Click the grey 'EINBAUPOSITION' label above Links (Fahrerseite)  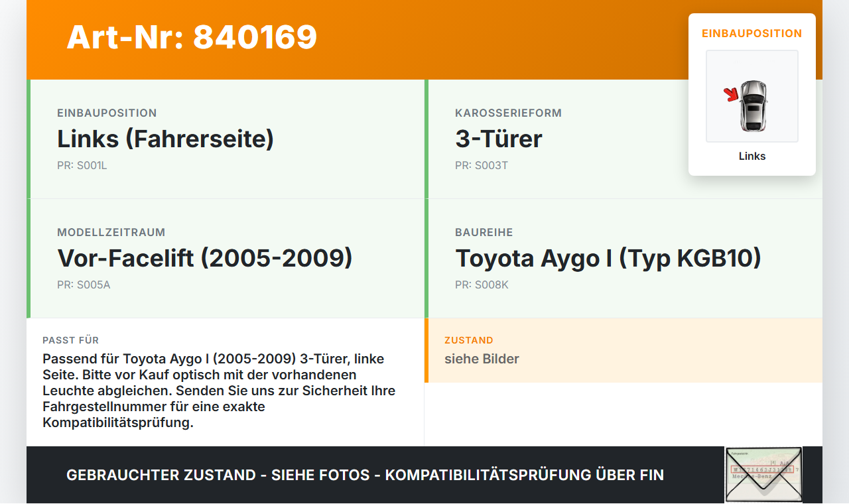(107, 113)
